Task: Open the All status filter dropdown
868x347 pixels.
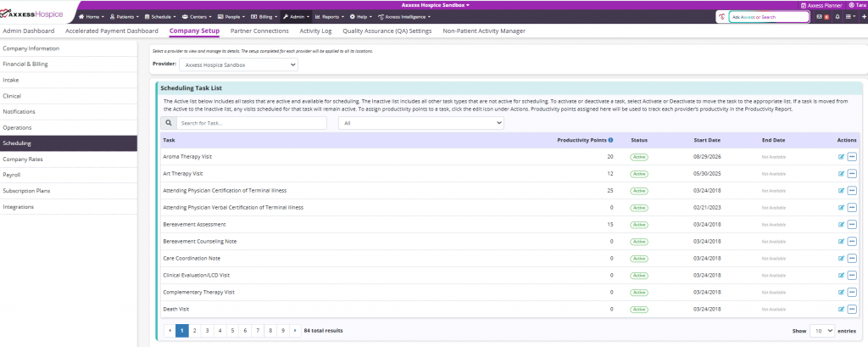Action: coord(421,123)
